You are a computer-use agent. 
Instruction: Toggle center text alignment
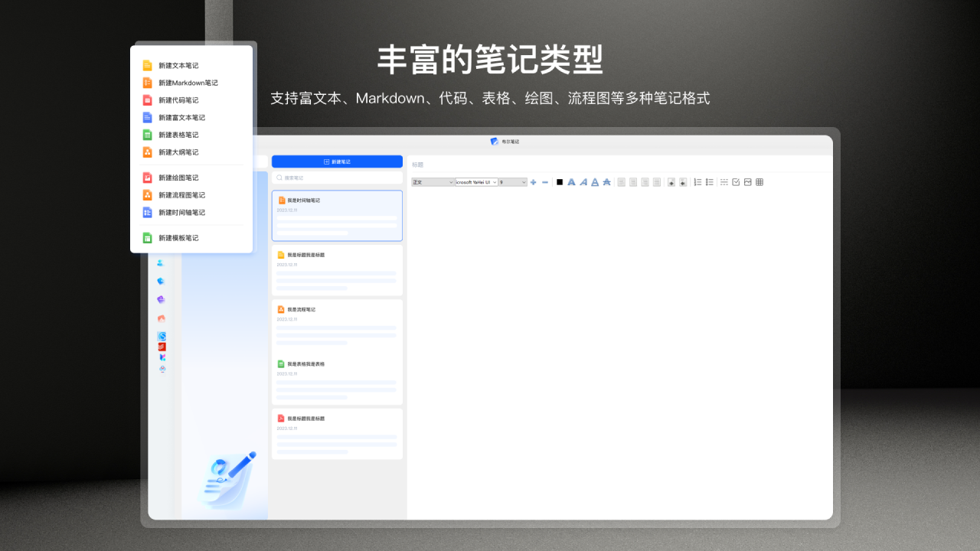click(x=633, y=181)
